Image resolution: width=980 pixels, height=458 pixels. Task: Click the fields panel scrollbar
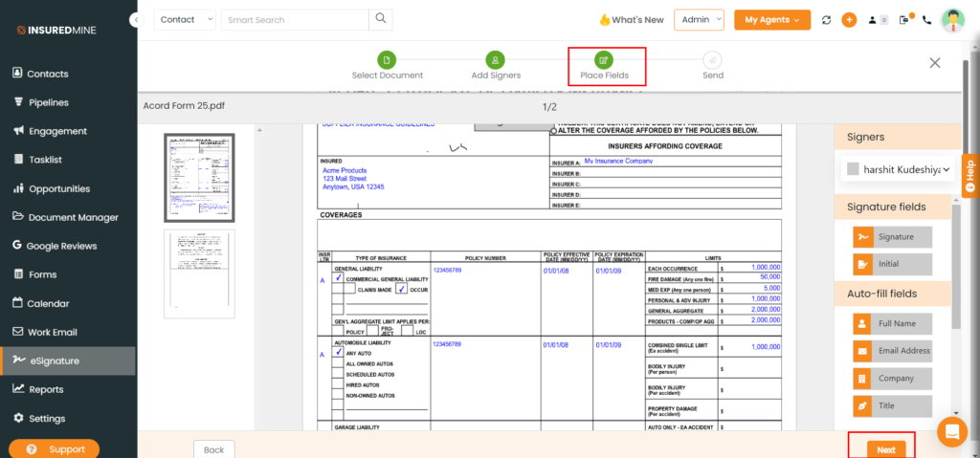[x=956, y=266]
